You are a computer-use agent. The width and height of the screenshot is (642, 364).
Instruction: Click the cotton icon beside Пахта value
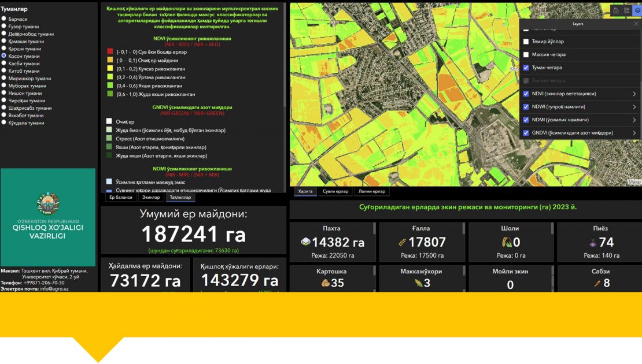(305, 242)
